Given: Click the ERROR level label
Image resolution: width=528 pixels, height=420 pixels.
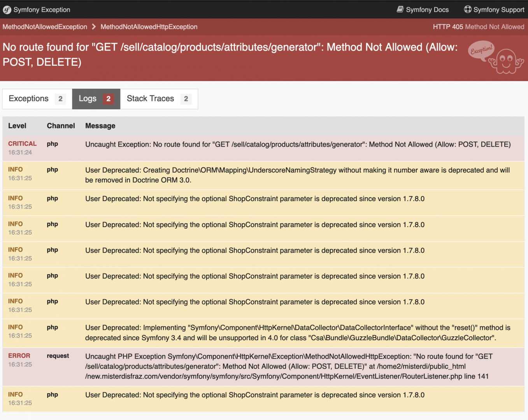Looking at the screenshot, I should click(x=19, y=355).
